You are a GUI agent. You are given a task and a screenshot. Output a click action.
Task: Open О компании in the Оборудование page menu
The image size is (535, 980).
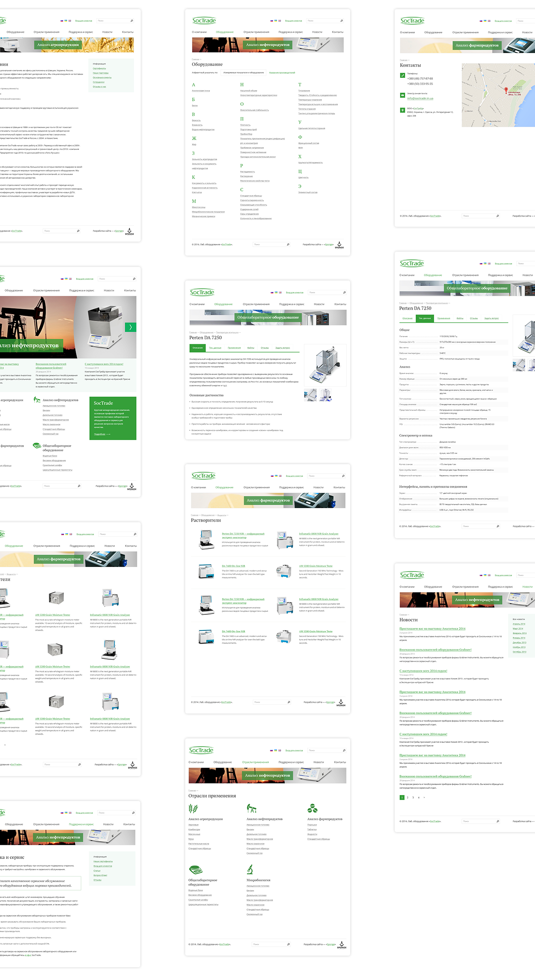click(x=199, y=32)
